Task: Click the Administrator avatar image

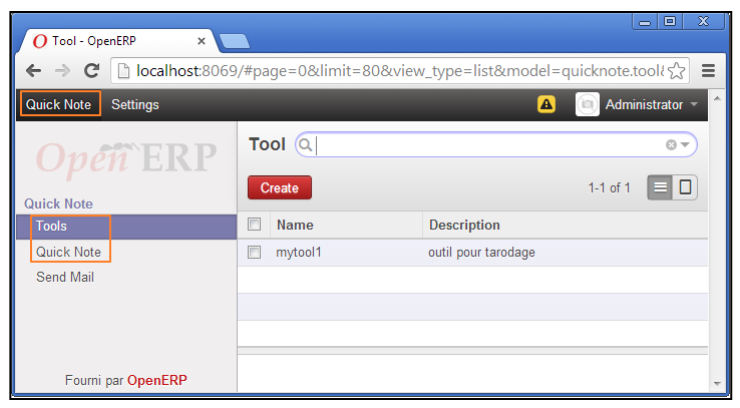Action: pos(587,104)
